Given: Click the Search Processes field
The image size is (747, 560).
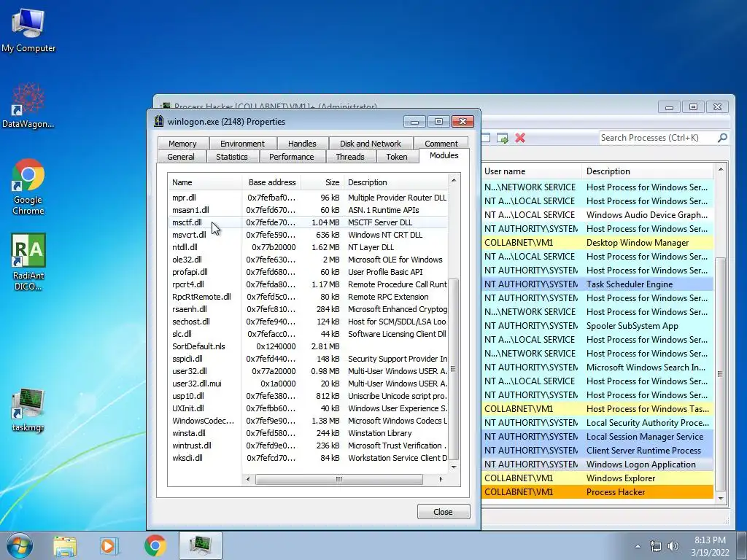Looking at the screenshot, I should click(x=657, y=138).
